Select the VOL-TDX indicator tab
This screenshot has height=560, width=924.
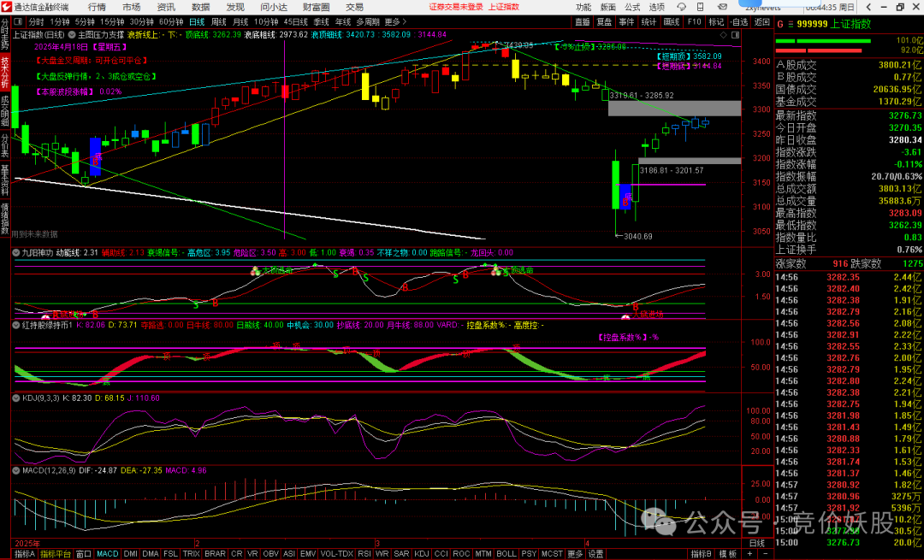coord(336,554)
